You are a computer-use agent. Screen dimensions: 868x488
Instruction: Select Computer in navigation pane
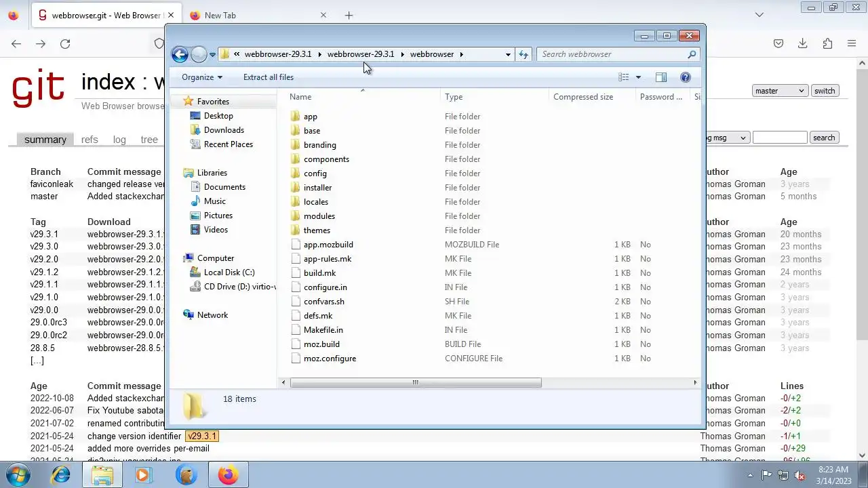click(x=216, y=258)
